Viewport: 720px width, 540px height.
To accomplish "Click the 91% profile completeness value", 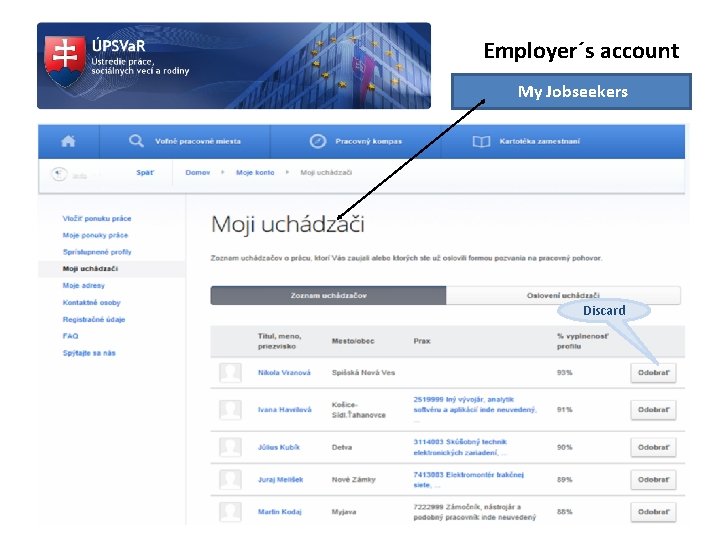I will (x=565, y=410).
